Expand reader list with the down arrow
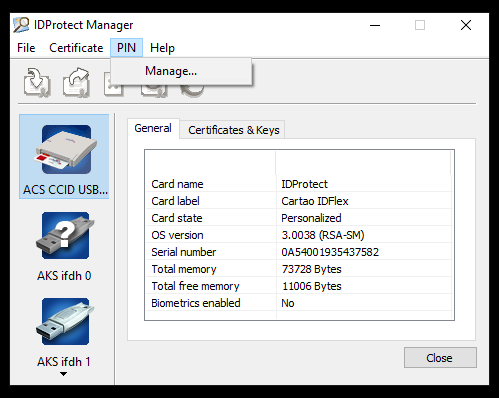Screen dimensions: 499x398 pyautogui.click(x=63, y=374)
